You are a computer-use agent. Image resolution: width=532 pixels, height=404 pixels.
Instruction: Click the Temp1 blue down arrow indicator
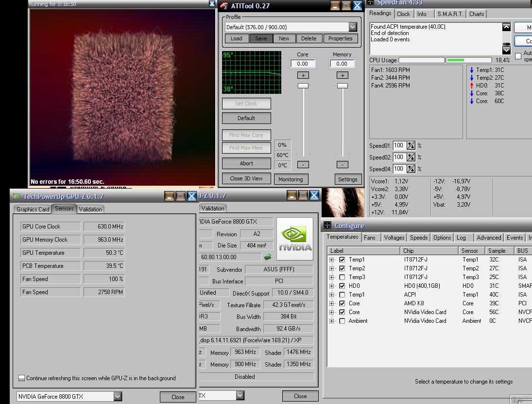[472, 70]
